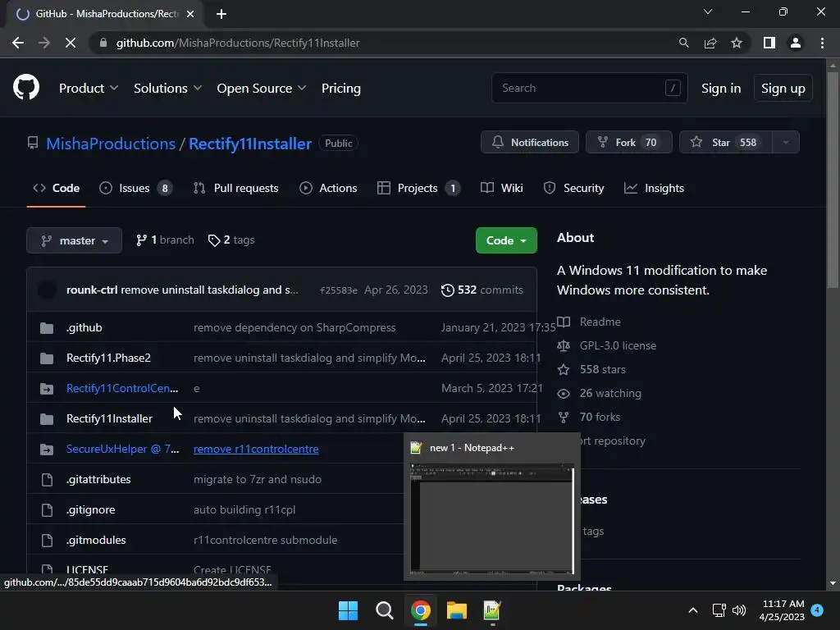The image size is (840, 630).
Task: Switch to the Issues tab
Action: (135, 188)
